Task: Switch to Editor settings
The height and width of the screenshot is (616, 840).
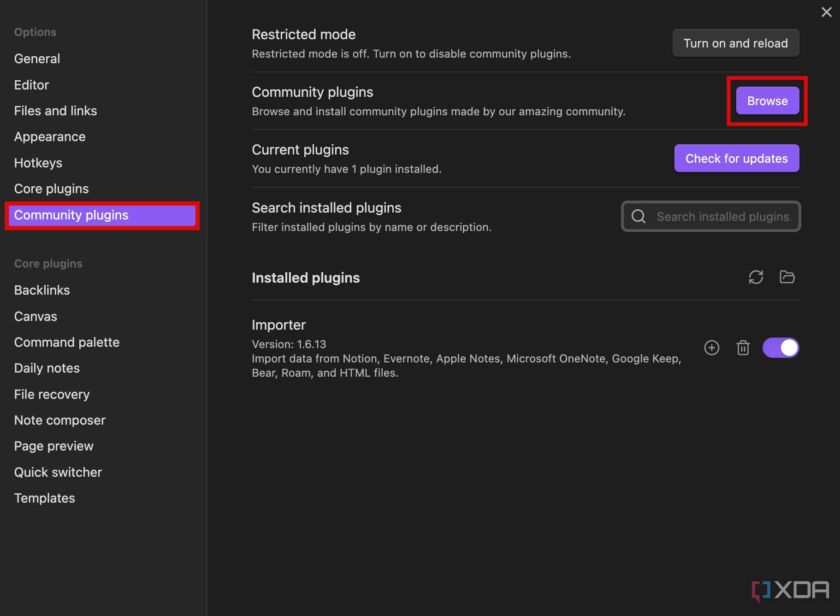Action: [31, 85]
